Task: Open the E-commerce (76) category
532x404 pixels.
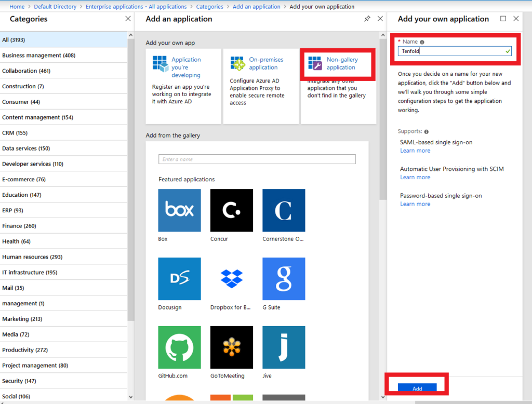Action: click(x=63, y=179)
